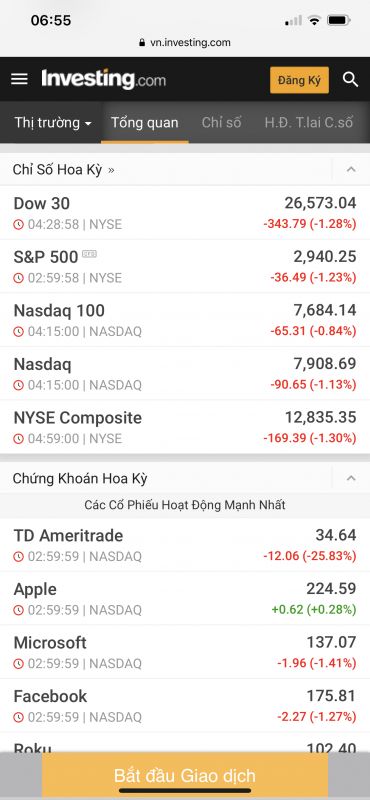Image resolution: width=370 pixels, height=800 pixels.
Task: Open the Thị trường dropdown
Action: 53,122
